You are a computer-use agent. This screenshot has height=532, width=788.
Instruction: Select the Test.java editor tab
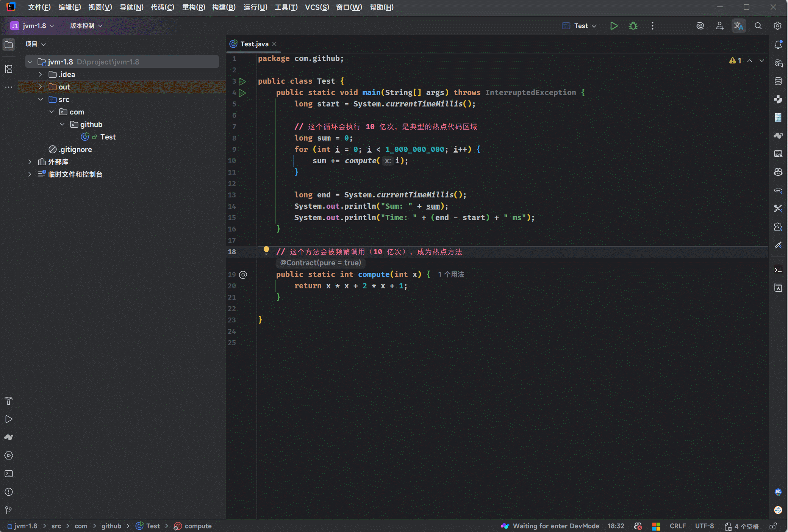click(x=254, y=44)
